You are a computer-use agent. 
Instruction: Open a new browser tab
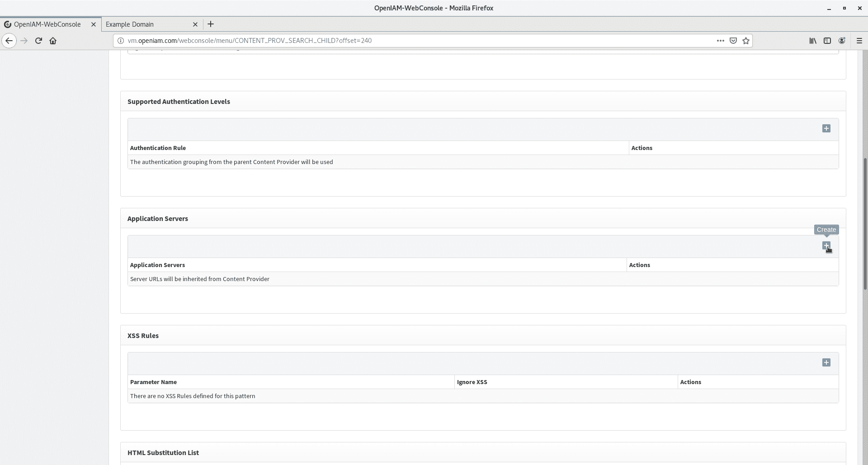[x=211, y=24]
